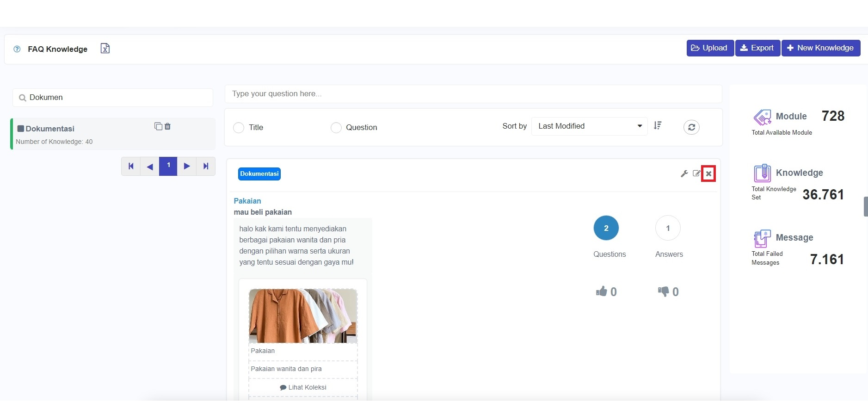Open the Sort by Last Modified dropdown
This screenshot has width=868, height=409.
click(589, 126)
